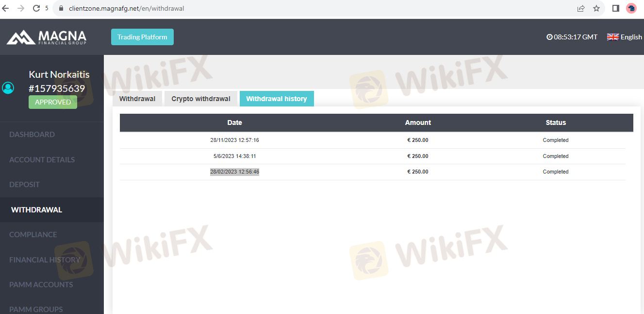Switch to the Crypto withdrawal tab

point(201,99)
